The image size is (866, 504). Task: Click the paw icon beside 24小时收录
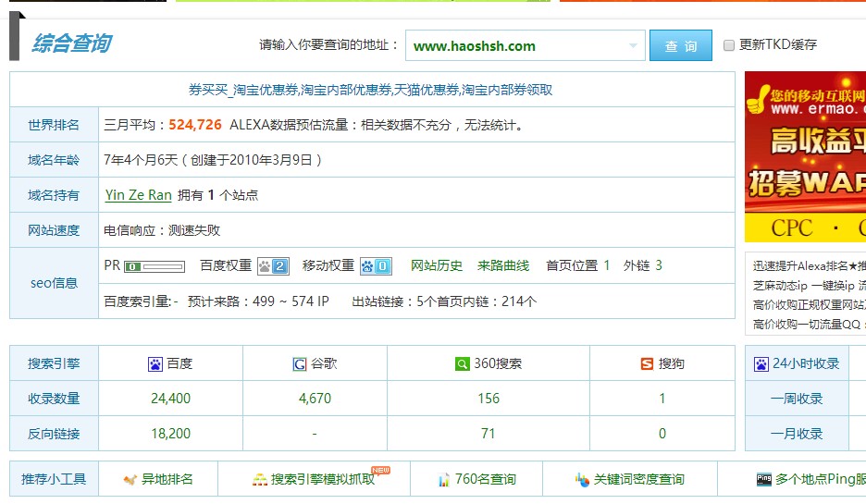(x=761, y=363)
